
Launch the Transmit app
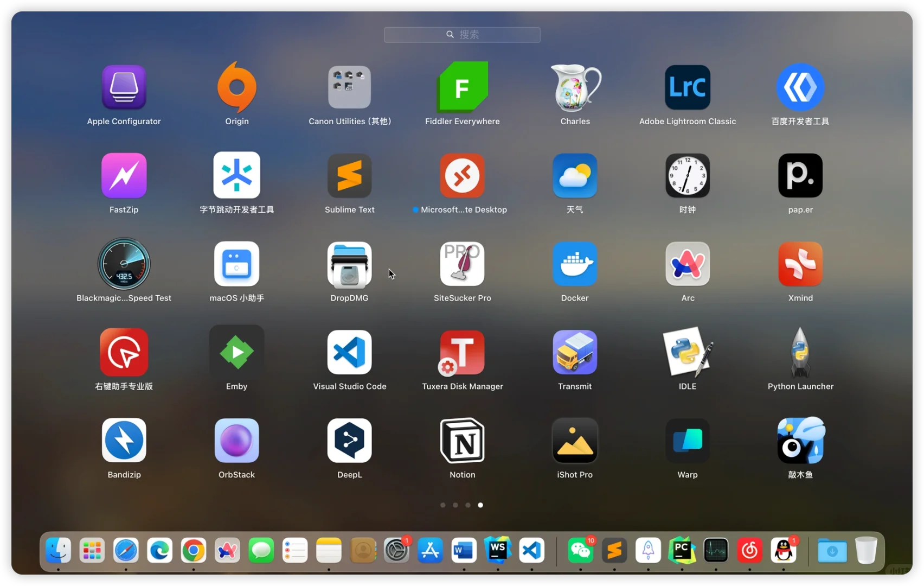(x=575, y=352)
